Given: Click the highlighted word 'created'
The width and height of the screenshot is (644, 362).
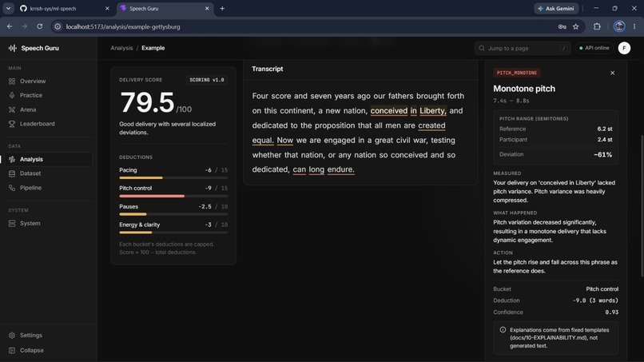Looking at the screenshot, I should [x=431, y=125].
